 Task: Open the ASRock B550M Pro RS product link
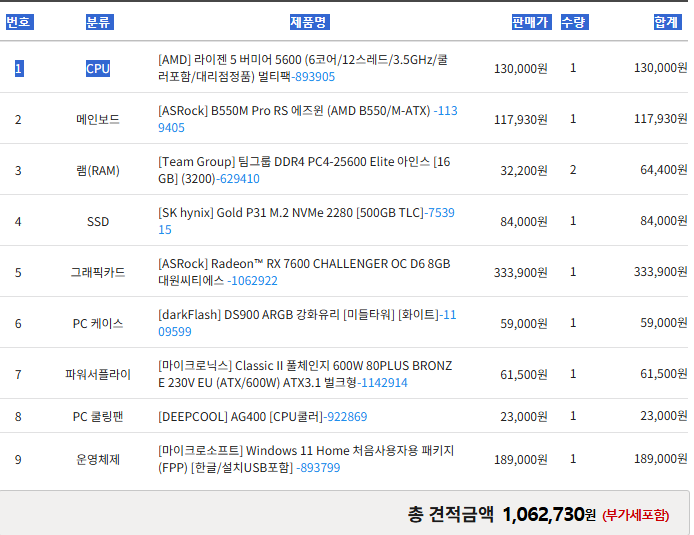coord(308,119)
